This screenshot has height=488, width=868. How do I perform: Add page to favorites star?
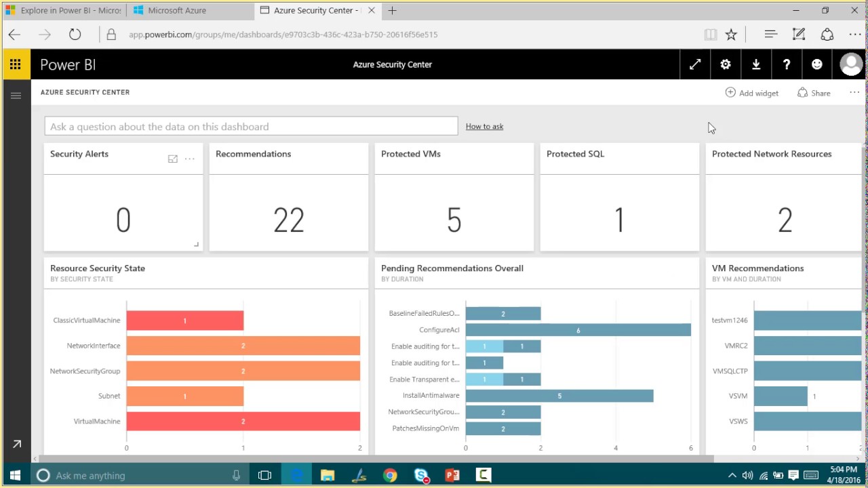tap(731, 35)
